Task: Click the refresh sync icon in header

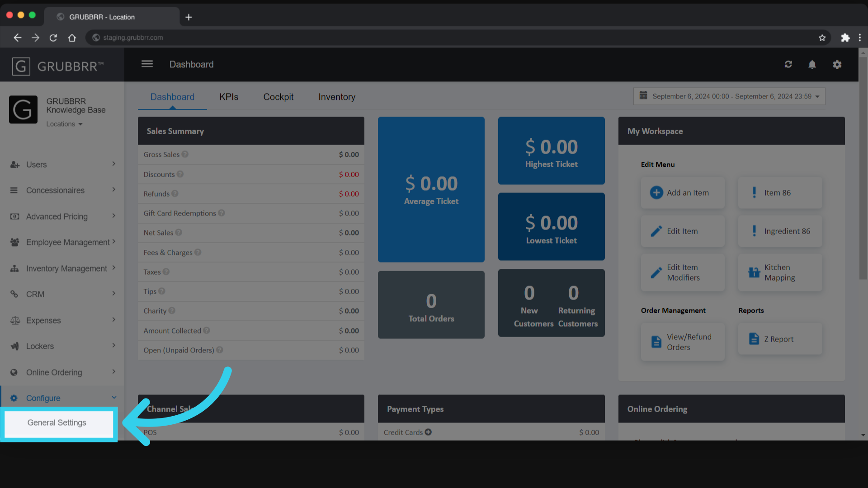Action: (x=788, y=65)
